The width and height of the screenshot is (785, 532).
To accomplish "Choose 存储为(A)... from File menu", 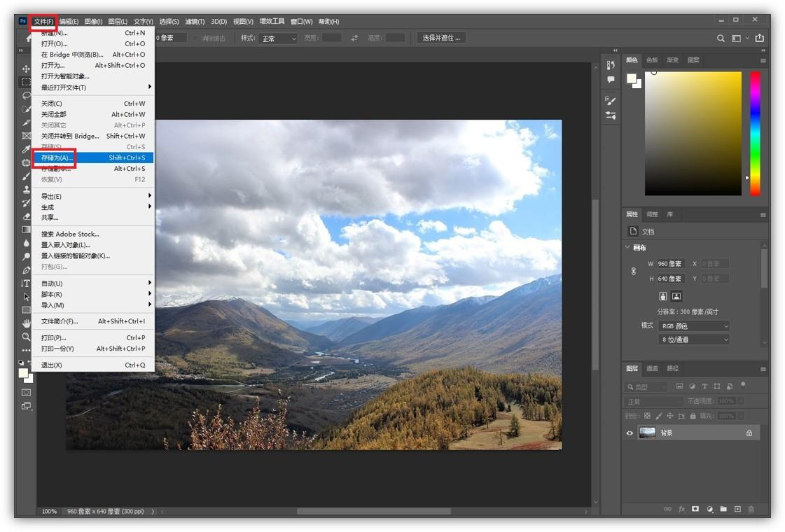I will pyautogui.click(x=57, y=158).
